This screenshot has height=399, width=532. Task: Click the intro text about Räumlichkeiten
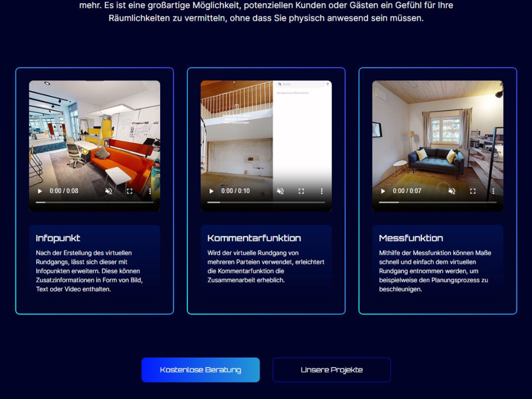(x=266, y=12)
